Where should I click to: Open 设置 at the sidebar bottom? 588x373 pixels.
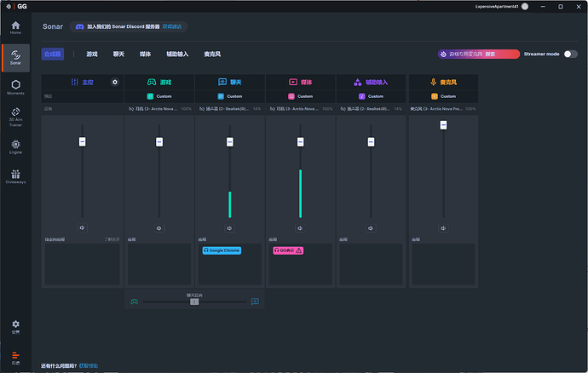click(15, 326)
